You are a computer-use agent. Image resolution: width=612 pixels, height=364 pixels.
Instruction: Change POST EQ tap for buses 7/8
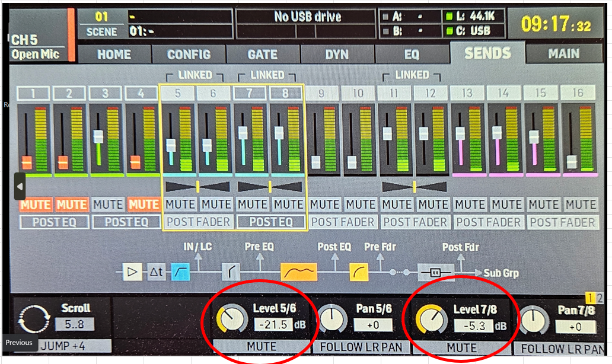271,222
